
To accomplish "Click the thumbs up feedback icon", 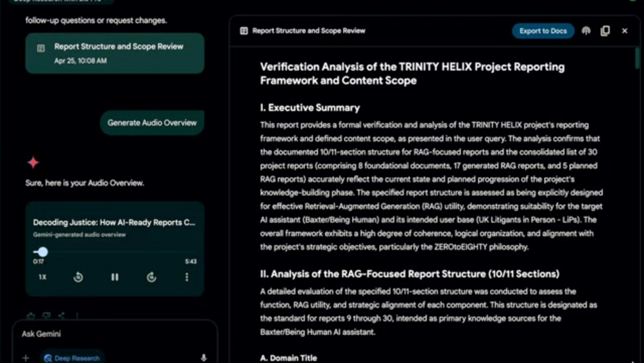I will [x=30, y=315].
